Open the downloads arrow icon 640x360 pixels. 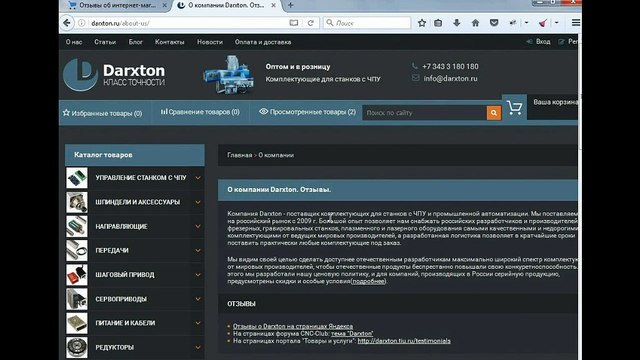(457, 23)
